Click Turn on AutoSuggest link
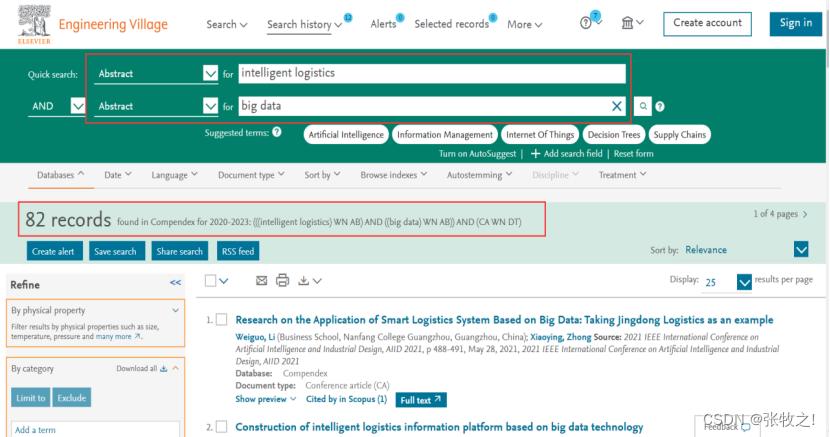This screenshot has width=830, height=437. [477, 154]
